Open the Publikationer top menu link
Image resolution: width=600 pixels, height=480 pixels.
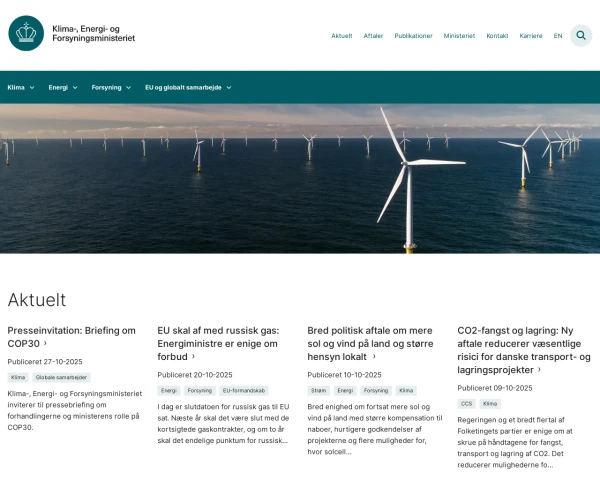pos(413,36)
